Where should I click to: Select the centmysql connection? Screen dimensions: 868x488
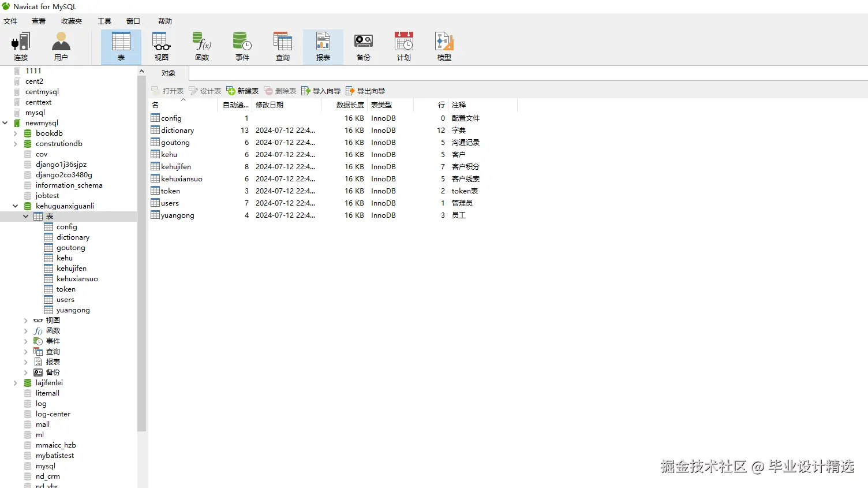pyautogui.click(x=42, y=92)
